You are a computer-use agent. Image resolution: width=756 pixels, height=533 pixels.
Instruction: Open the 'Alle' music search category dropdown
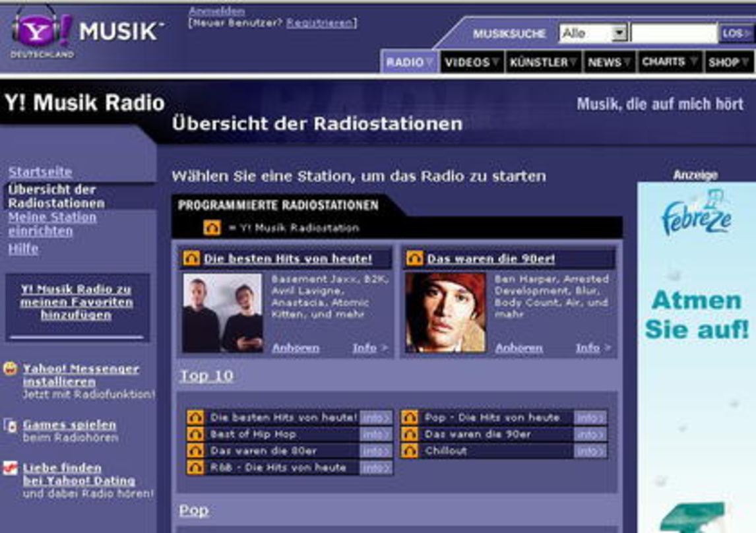pyautogui.click(x=594, y=33)
